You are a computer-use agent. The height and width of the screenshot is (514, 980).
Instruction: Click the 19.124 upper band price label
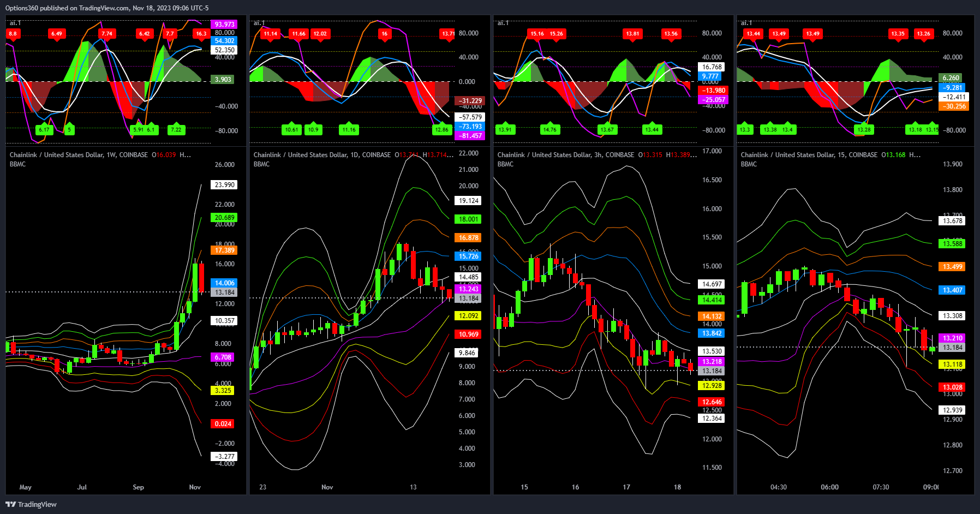click(x=468, y=201)
